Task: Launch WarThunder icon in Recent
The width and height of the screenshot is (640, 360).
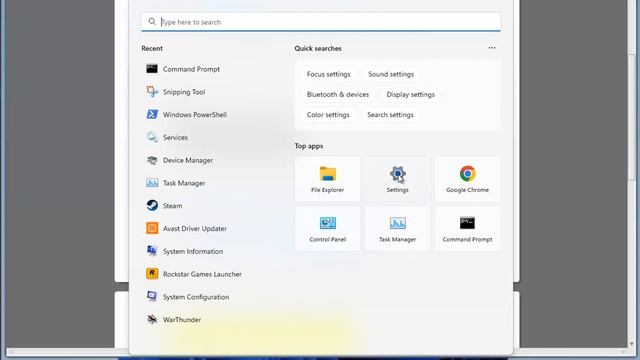Action: (x=152, y=320)
